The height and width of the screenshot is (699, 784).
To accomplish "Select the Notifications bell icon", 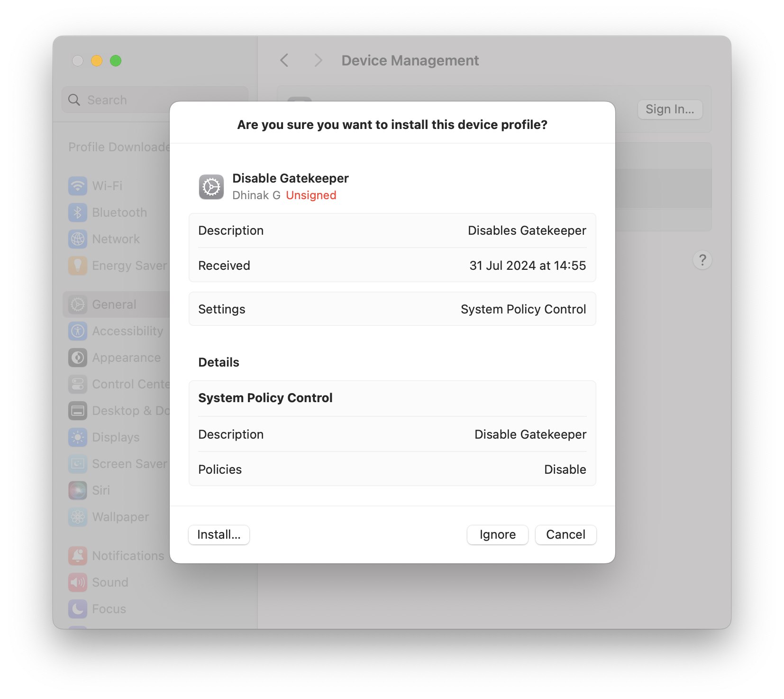I will 78,555.
